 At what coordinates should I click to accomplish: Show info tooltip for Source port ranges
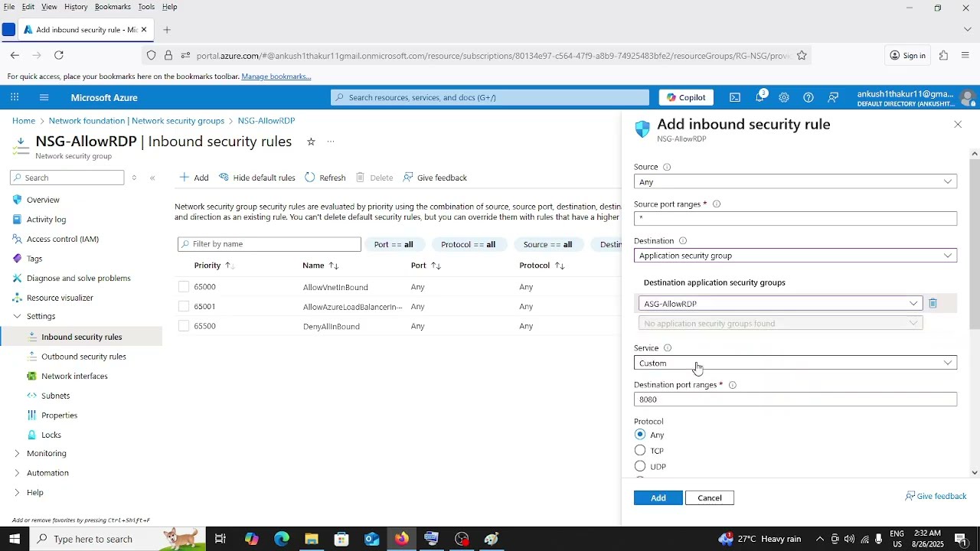(717, 204)
